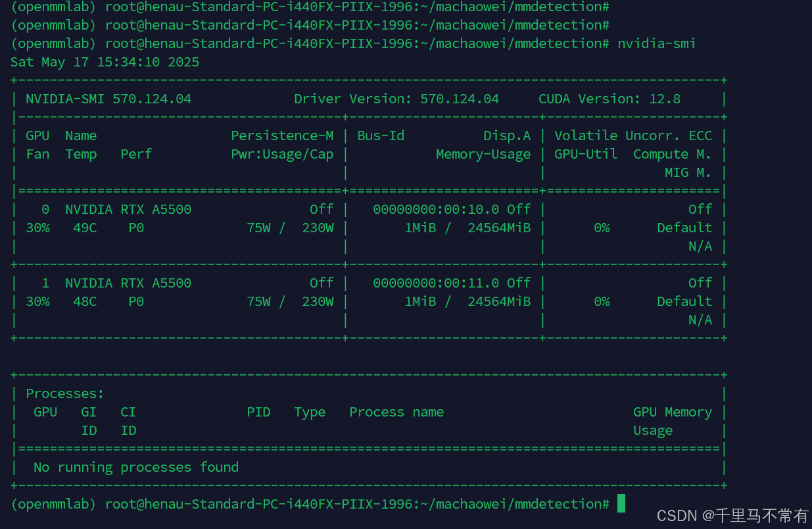Click the Fan column header

coord(37,154)
